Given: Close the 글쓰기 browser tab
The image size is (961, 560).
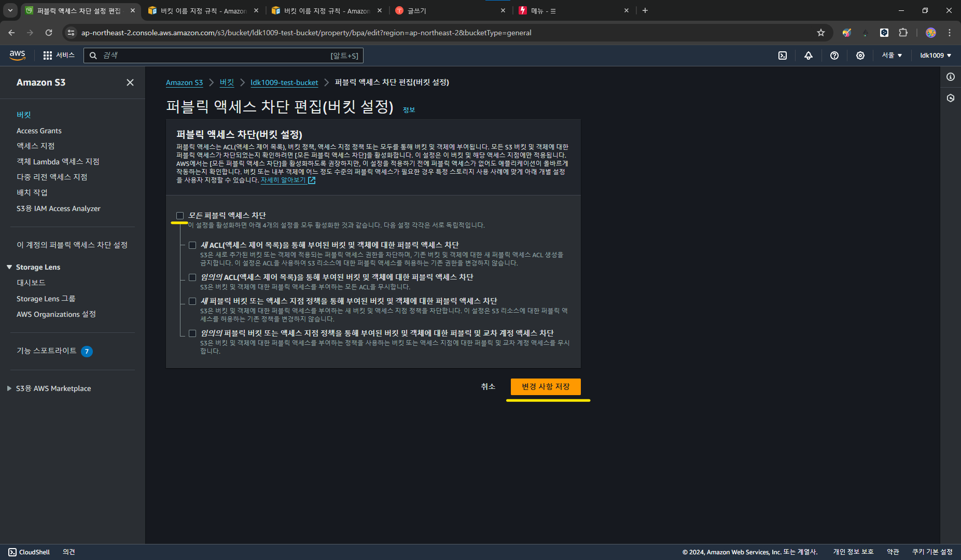Looking at the screenshot, I should click(x=503, y=10).
